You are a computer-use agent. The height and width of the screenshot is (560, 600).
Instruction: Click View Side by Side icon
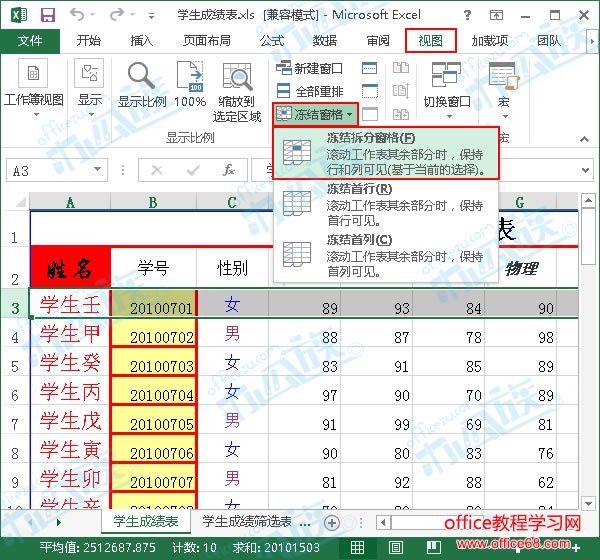pyautogui.click(x=401, y=68)
